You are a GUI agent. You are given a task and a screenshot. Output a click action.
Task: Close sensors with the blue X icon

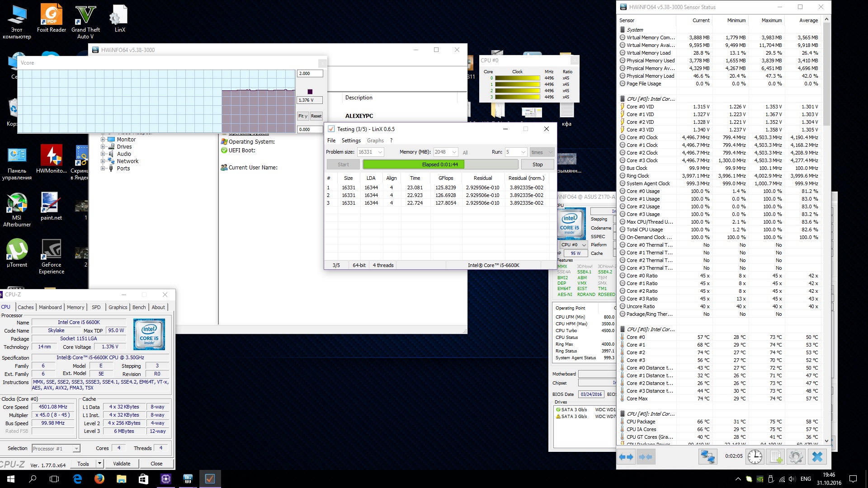tap(817, 457)
